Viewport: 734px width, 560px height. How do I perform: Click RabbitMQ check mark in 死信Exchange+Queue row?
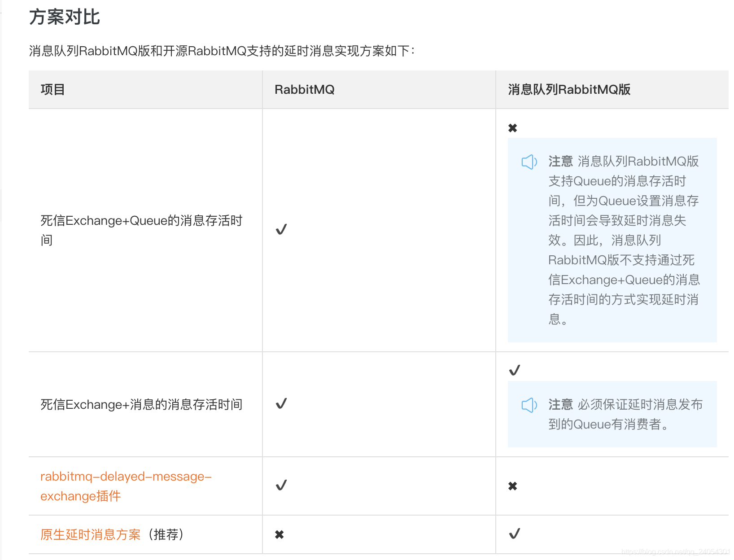pyautogui.click(x=281, y=229)
